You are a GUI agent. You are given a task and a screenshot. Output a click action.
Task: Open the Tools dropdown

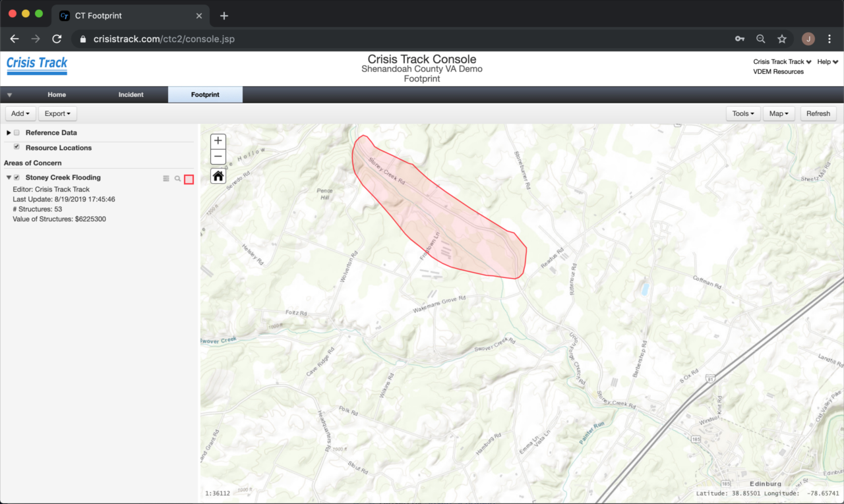pos(742,113)
